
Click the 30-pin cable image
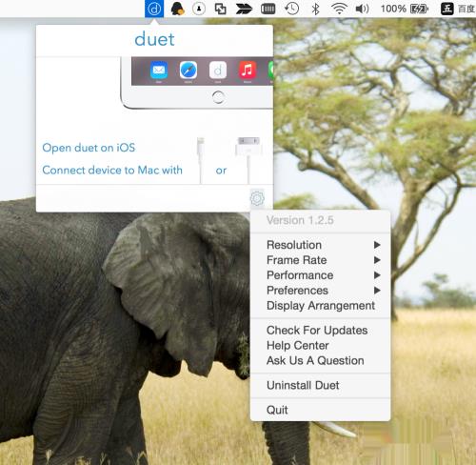pyautogui.click(x=248, y=160)
